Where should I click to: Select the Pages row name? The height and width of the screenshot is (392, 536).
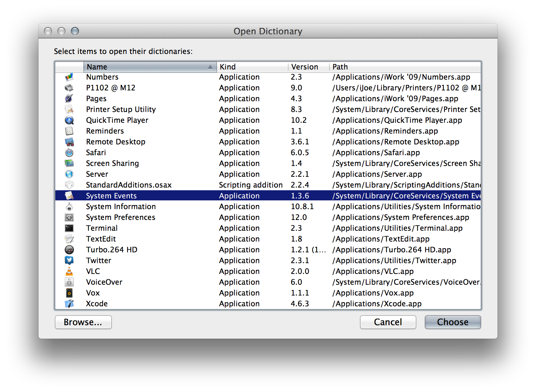96,99
